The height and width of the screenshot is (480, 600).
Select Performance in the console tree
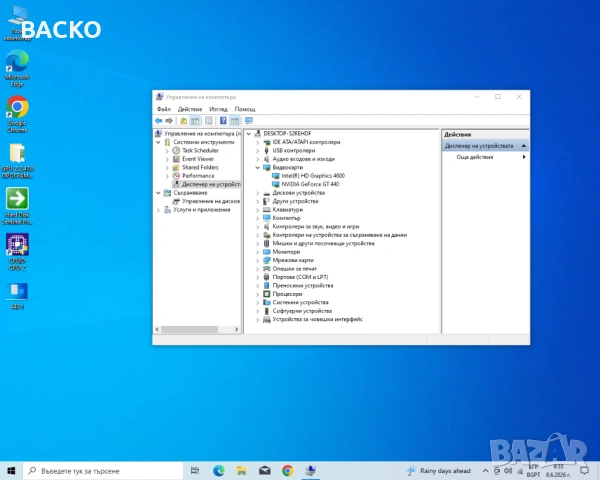click(198, 176)
